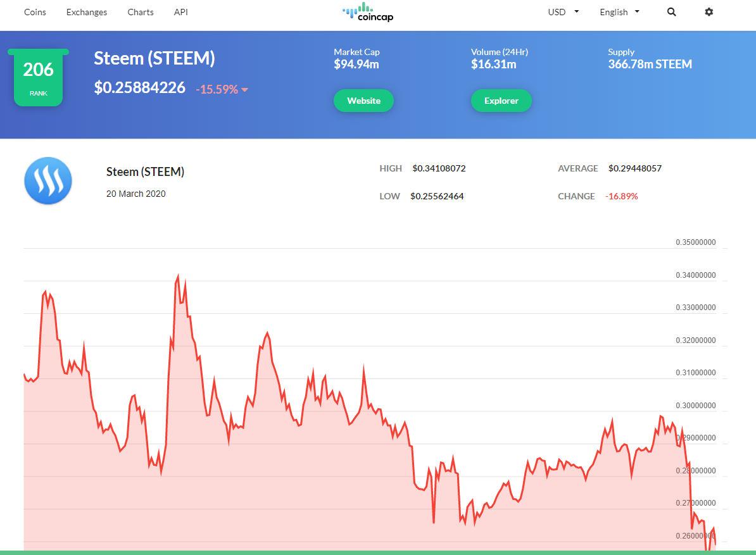Open the Charts menu item

(141, 12)
